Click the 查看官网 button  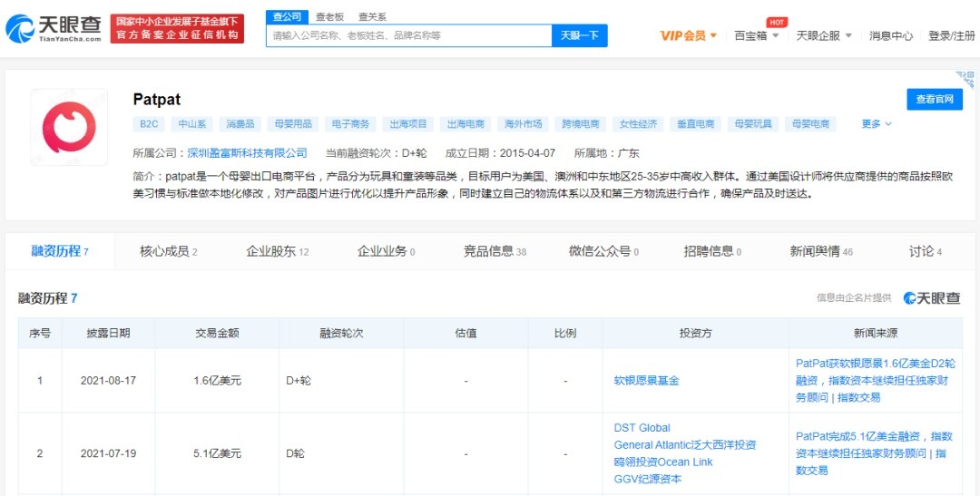click(935, 100)
